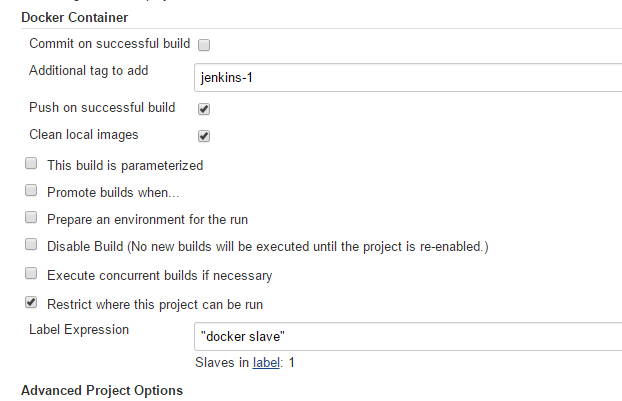
Task: Tick the Disable Build checkbox
Action: pos(31,244)
